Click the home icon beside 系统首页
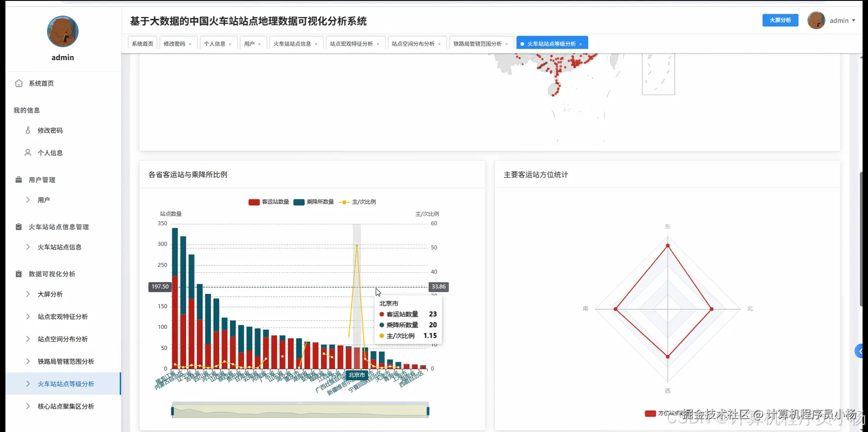Viewport: 868px width, 432px height. tap(19, 83)
